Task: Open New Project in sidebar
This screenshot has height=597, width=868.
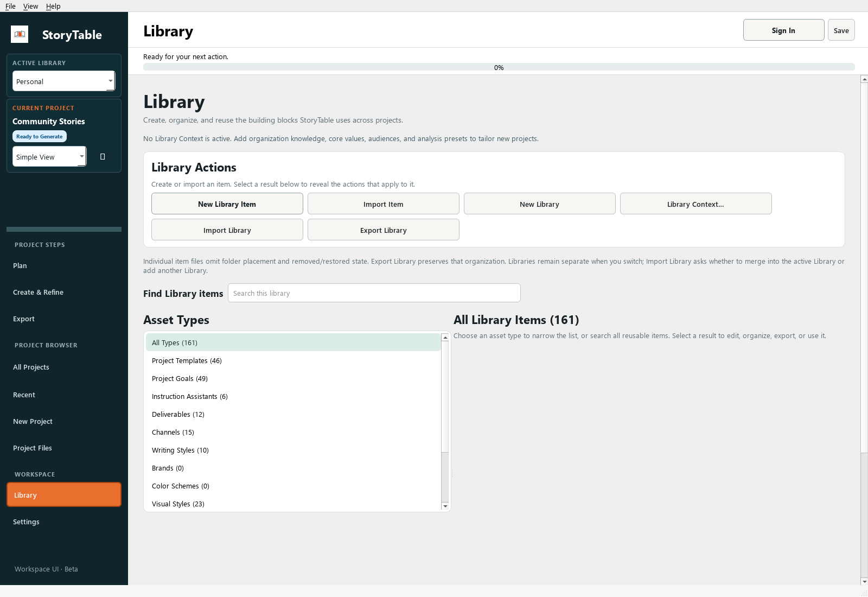Action: [64, 421]
